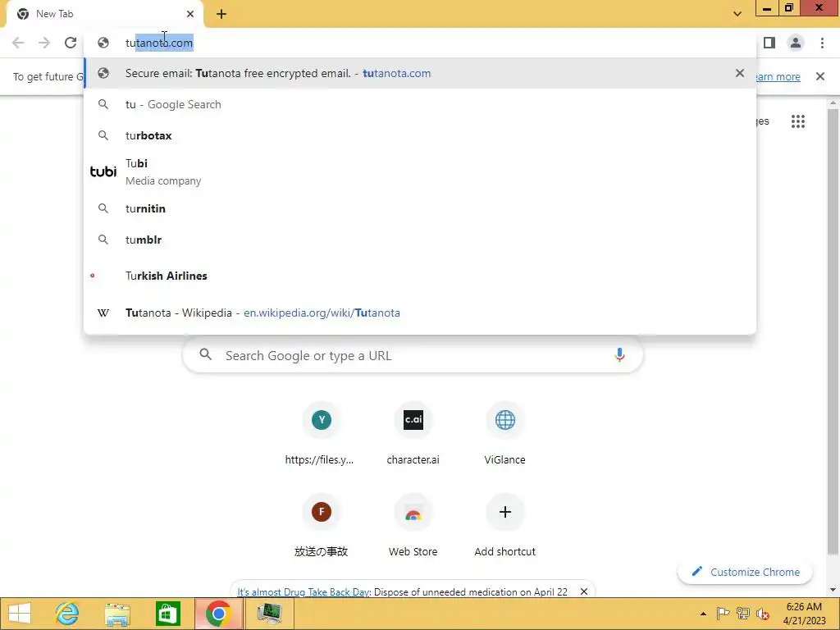Screen dimensions: 840x630
Task: Select the Tutanota secure email suggestion
Action: (x=420, y=73)
